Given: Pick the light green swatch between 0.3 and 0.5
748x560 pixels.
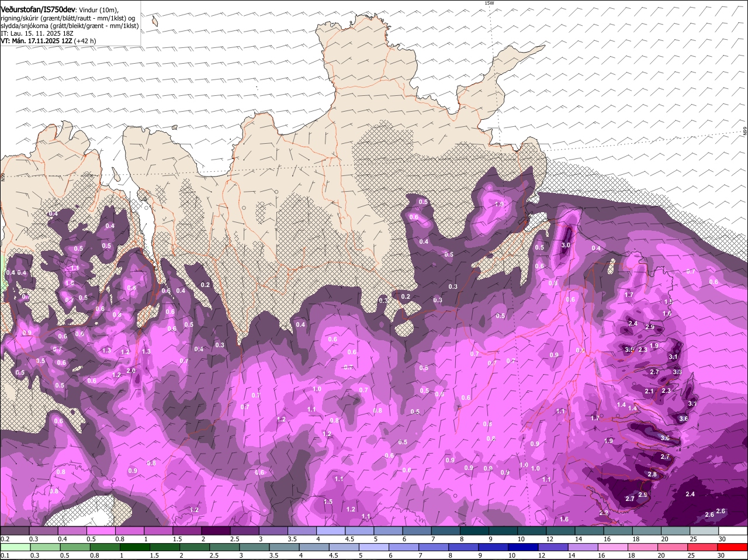Looking at the screenshot, I should pos(45,547).
